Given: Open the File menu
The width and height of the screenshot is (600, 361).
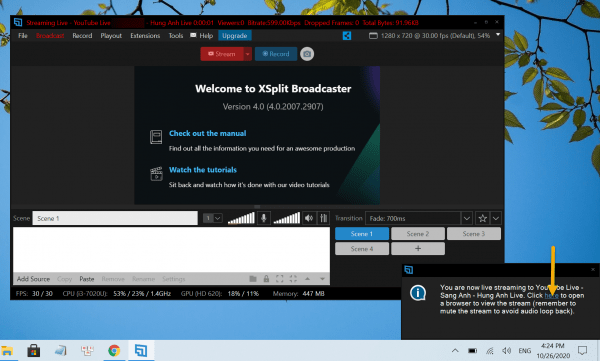Looking at the screenshot, I should click(x=23, y=36).
